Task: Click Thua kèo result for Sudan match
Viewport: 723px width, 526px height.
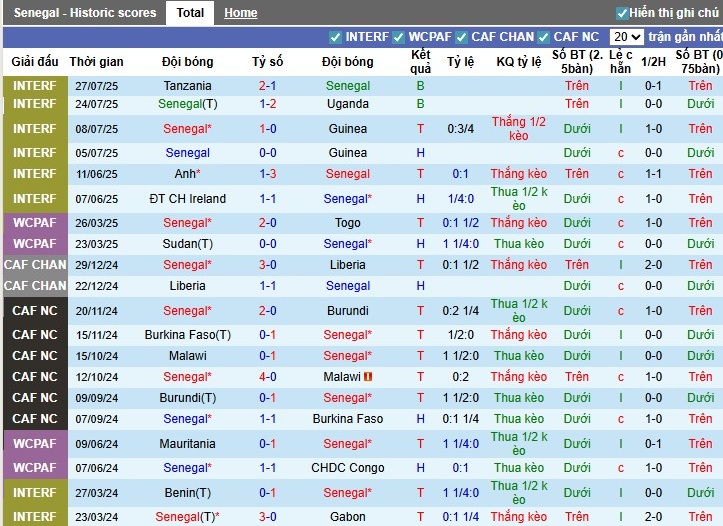Action: coord(519,244)
